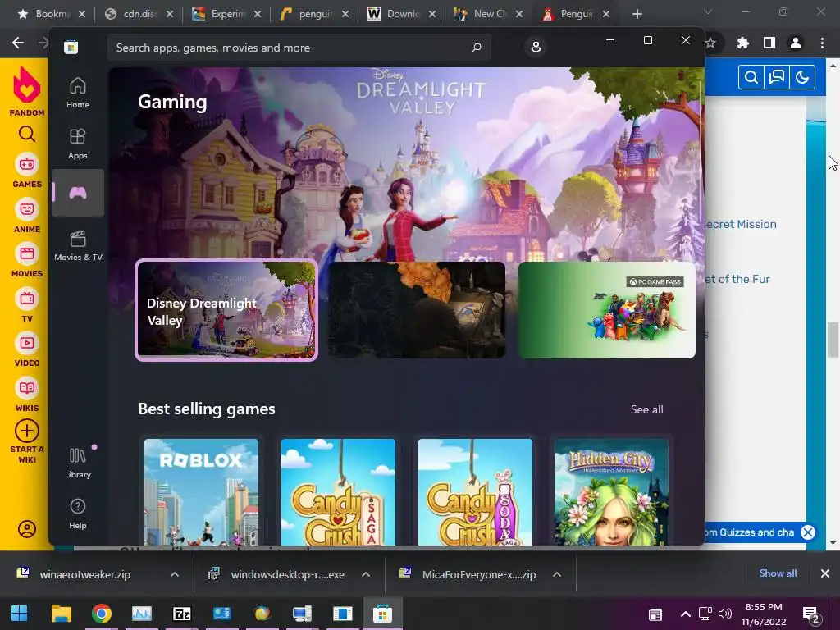Toggle dark mode moon icon on wiki
The width and height of the screenshot is (840, 630).
tap(802, 78)
